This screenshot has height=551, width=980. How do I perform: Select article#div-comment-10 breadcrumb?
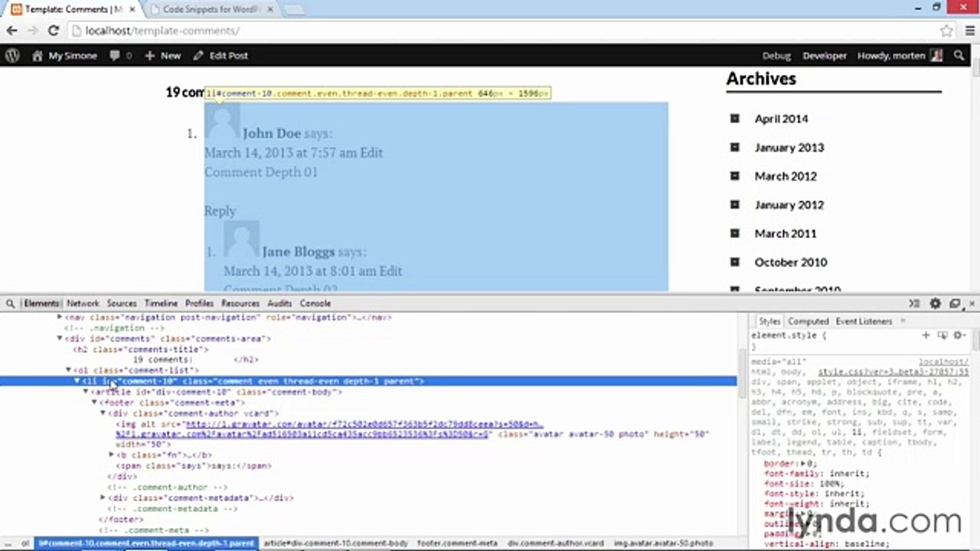(335, 543)
